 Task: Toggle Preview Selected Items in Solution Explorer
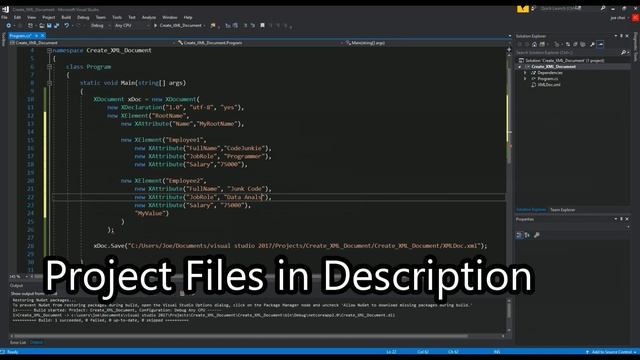(x=600, y=44)
